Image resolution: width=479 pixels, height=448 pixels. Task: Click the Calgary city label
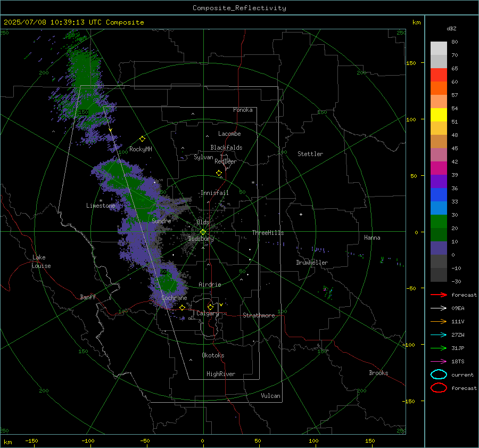(x=208, y=313)
